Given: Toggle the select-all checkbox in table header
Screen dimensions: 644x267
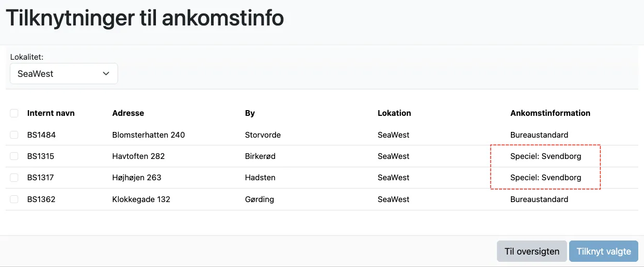Looking at the screenshot, I should [14, 113].
